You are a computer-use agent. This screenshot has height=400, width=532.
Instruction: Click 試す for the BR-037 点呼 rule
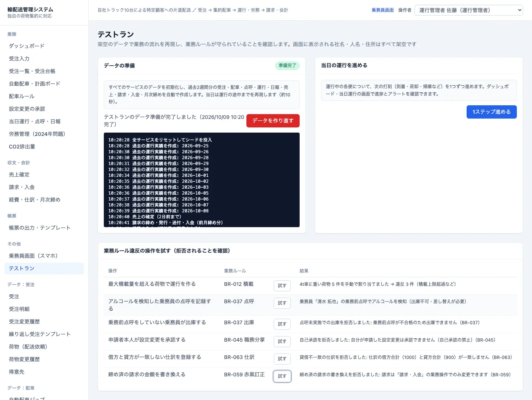coord(282,303)
